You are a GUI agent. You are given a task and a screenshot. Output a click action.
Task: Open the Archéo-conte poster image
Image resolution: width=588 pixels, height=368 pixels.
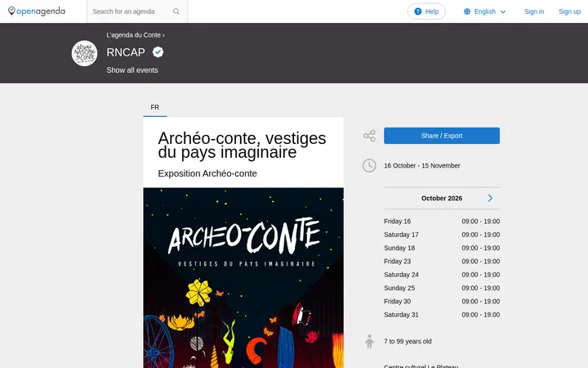(243, 278)
